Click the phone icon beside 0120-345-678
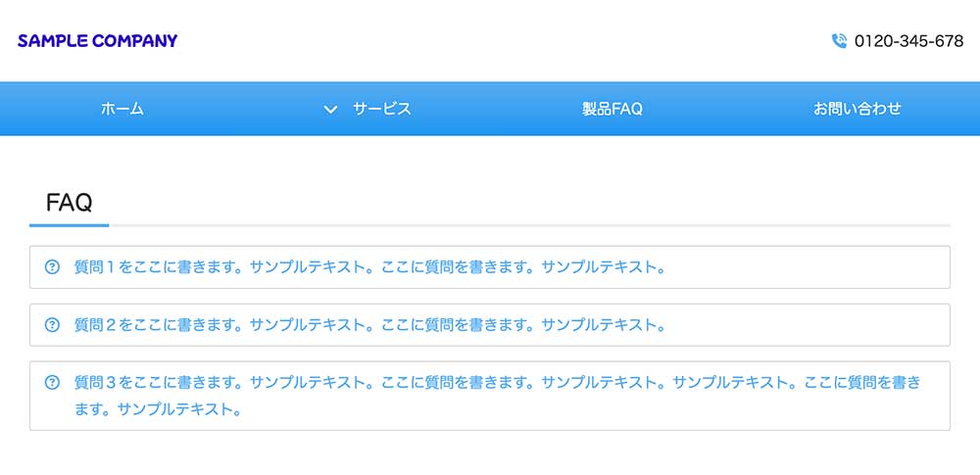The height and width of the screenshot is (475, 980). (x=839, y=41)
